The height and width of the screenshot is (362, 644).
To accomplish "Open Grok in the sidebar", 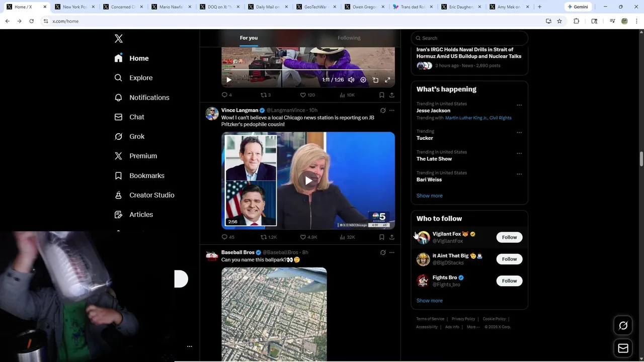I will (x=129, y=136).
